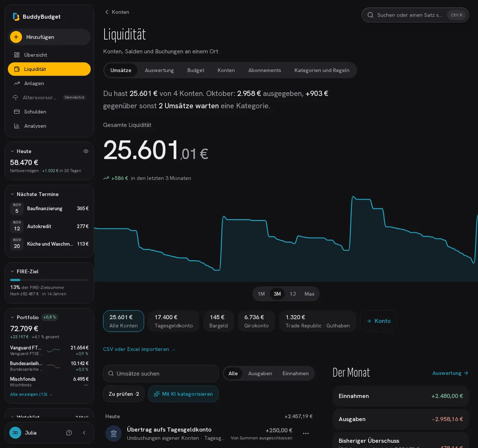
Task: Select the Girokonto account card
Action: coord(257,321)
